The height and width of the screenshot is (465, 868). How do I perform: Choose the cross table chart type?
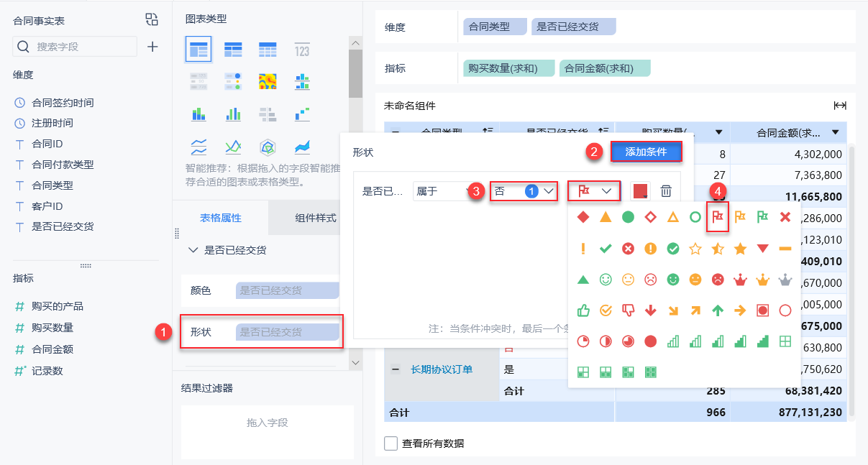click(233, 50)
